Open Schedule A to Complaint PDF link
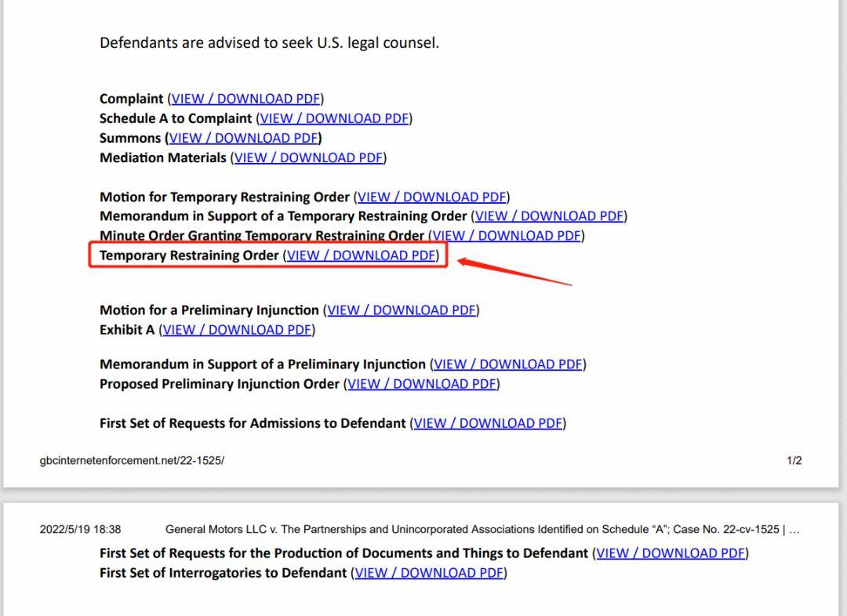847x616 pixels. [x=334, y=118]
